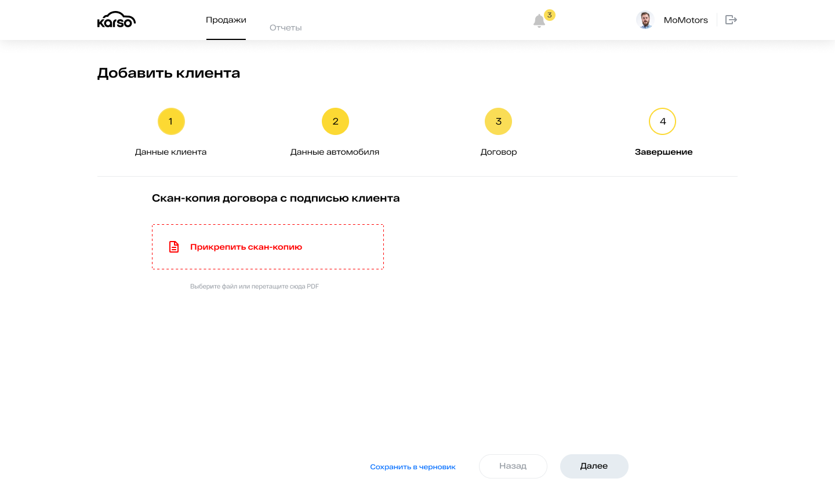Click the Karso logo

click(x=117, y=20)
